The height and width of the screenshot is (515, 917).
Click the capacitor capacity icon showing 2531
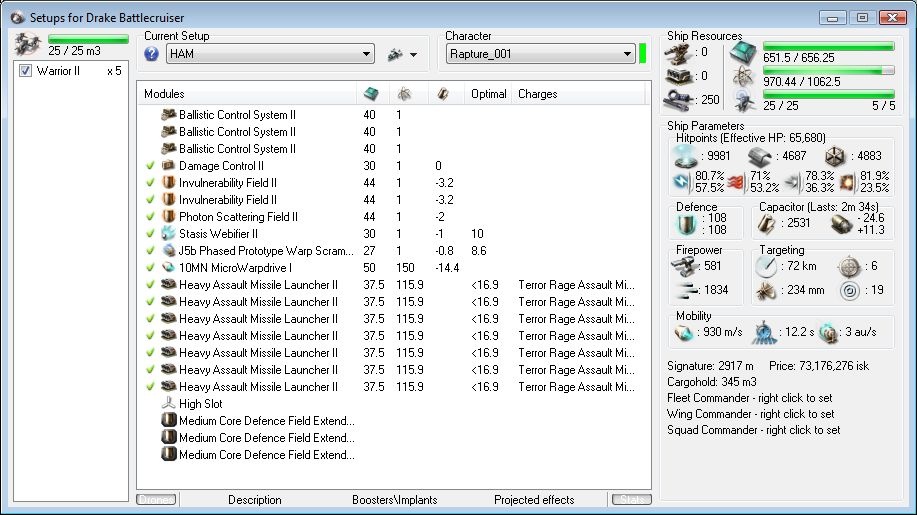point(767,224)
